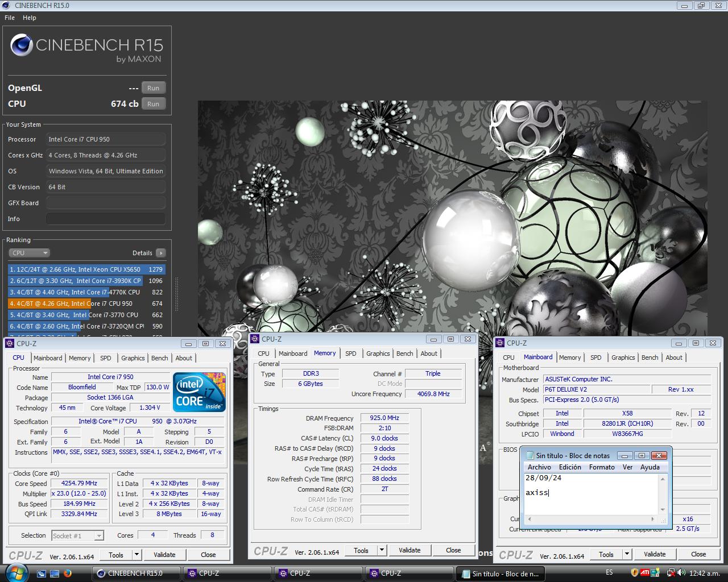Click the Notepad window title icon

(530, 455)
